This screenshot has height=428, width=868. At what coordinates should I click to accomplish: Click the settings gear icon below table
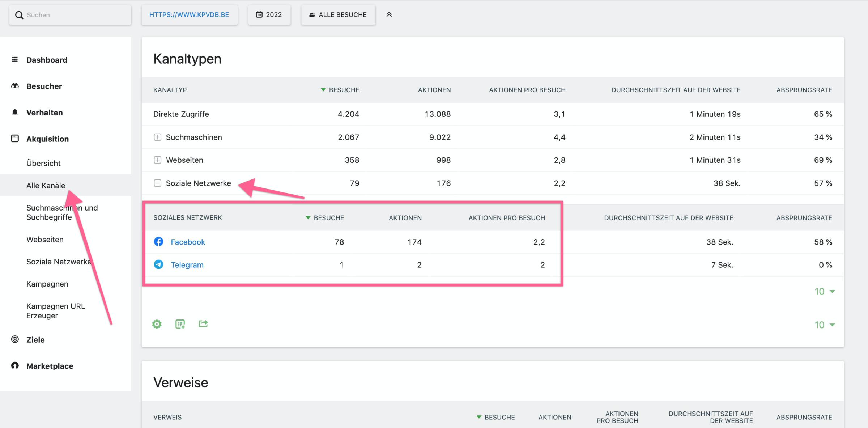[x=157, y=324]
